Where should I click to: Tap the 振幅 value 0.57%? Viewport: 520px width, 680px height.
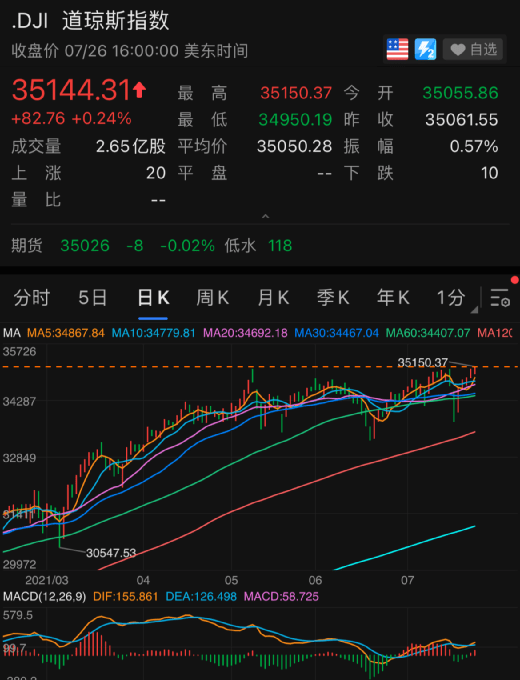474,147
